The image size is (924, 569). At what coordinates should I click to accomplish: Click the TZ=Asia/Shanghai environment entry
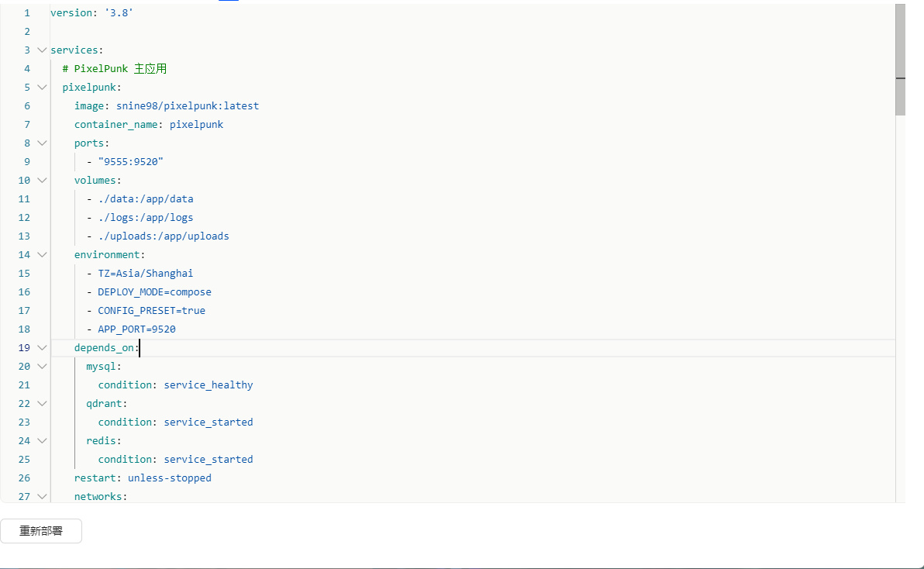click(145, 274)
